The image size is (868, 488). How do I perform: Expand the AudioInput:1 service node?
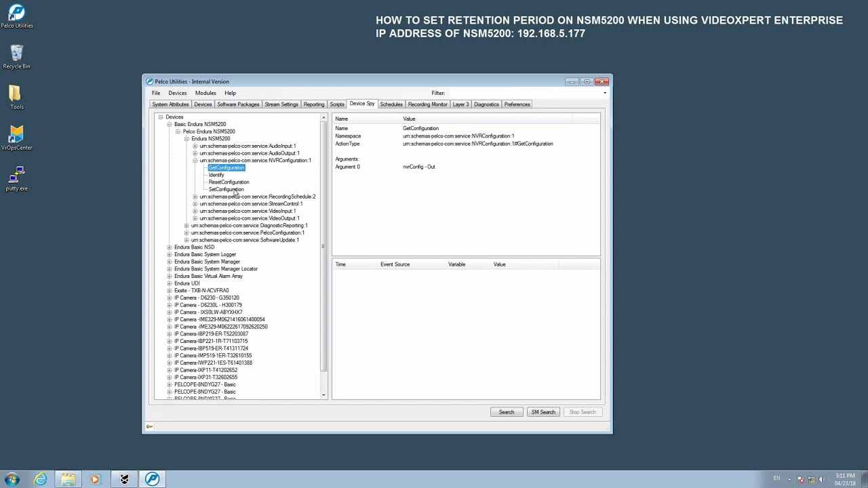(x=195, y=146)
